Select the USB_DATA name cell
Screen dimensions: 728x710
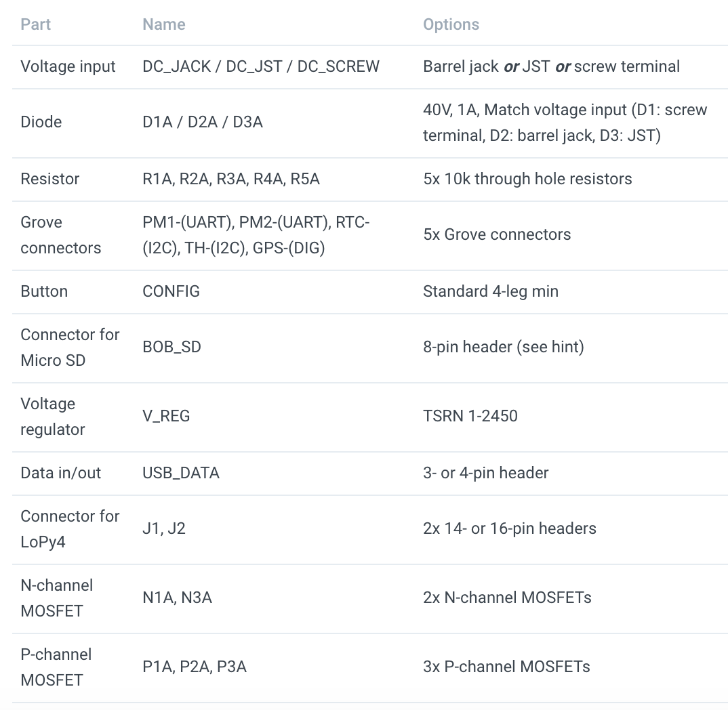tap(181, 473)
